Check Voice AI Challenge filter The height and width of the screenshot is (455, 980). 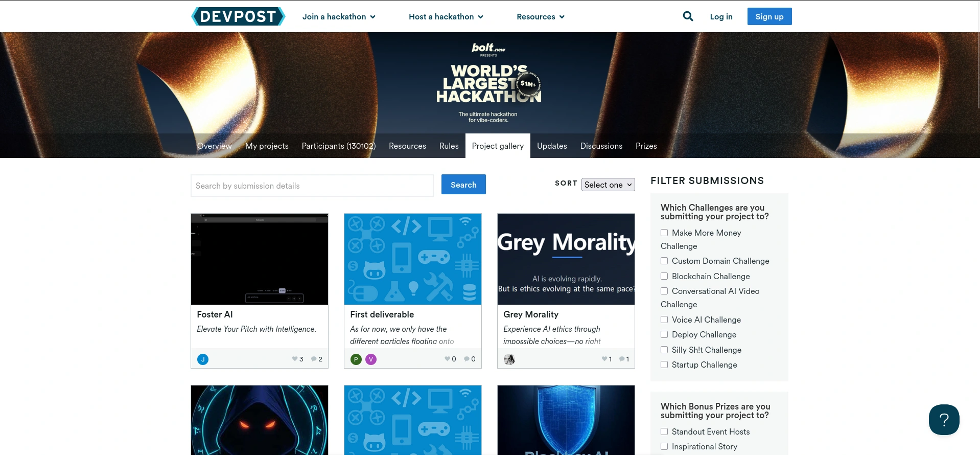pyautogui.click(x=664, y=320)
